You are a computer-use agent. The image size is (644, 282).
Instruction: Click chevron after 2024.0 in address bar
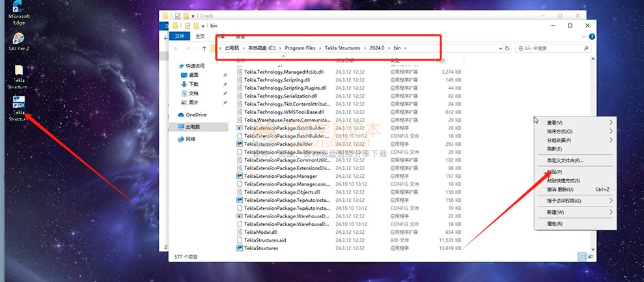(389, 48)
